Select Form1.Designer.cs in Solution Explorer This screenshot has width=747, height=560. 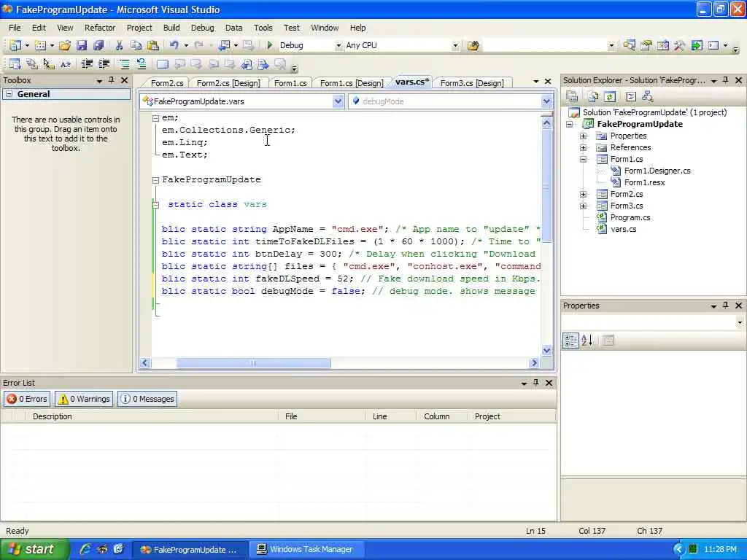(657, 171)
